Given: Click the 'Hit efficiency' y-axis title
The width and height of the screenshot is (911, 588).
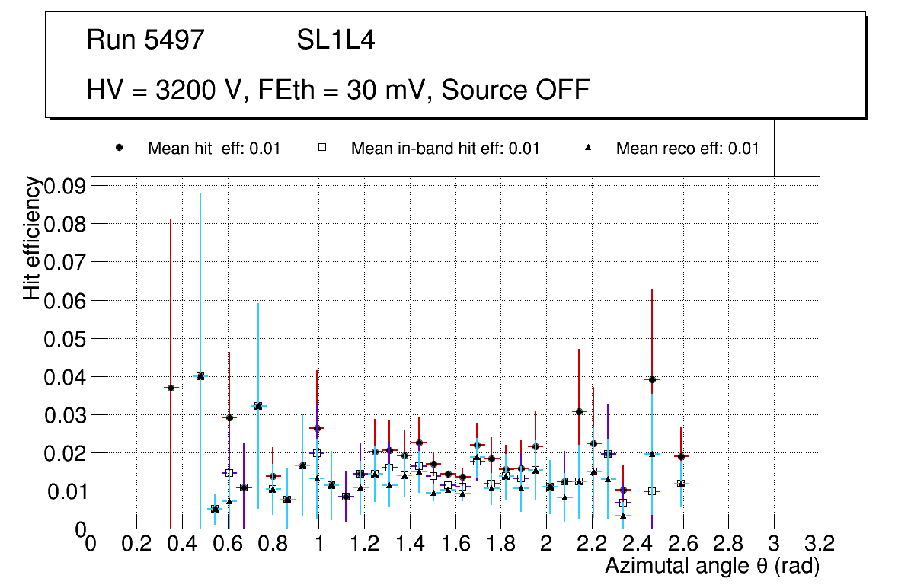Looking at the screenshot, I should (x=32, y=238).
